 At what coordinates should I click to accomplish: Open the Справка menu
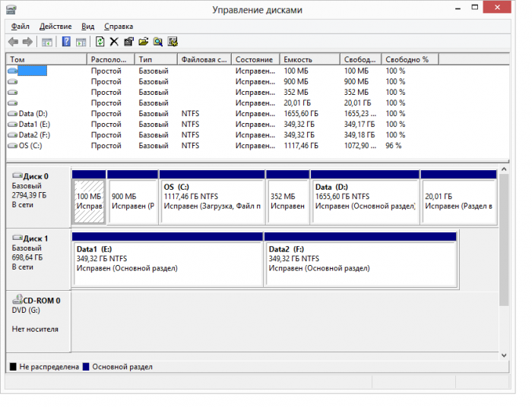118,26
